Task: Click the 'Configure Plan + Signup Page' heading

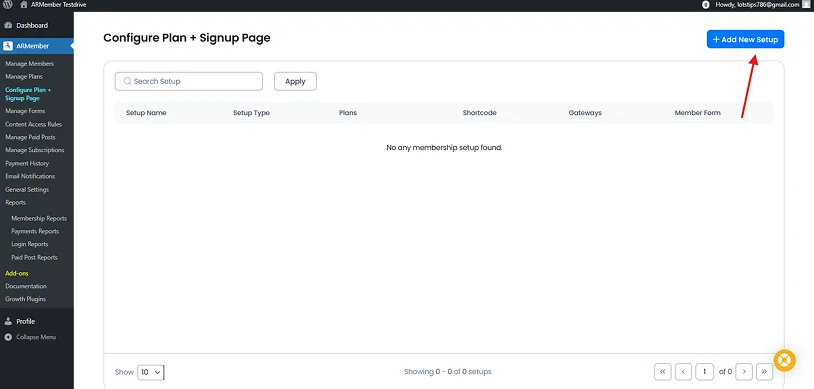Action: [x=187, y=38]
